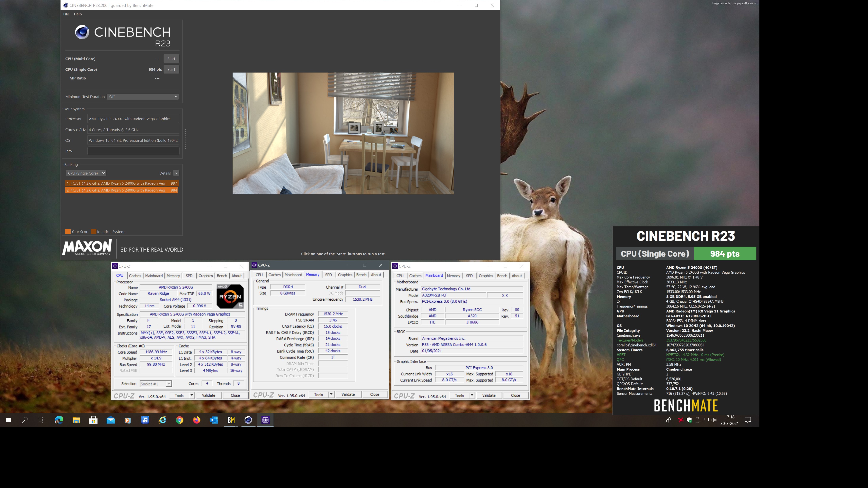Open volume speaker tray icon
This screenshot has width=868, height=488.
[x=714, y=420]
